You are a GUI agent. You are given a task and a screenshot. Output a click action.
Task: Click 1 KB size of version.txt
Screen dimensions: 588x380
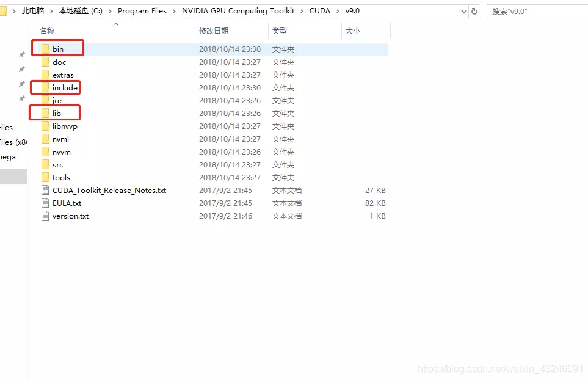point(377,216)
